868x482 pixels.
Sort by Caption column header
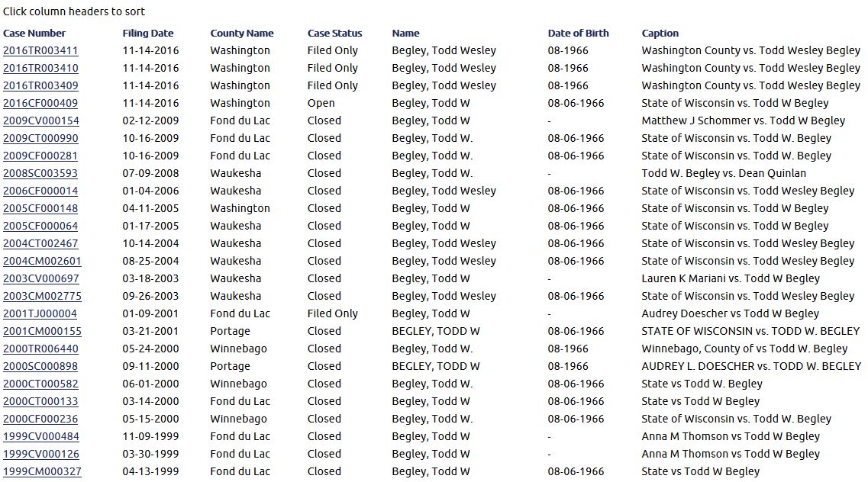tap(660, 33)
